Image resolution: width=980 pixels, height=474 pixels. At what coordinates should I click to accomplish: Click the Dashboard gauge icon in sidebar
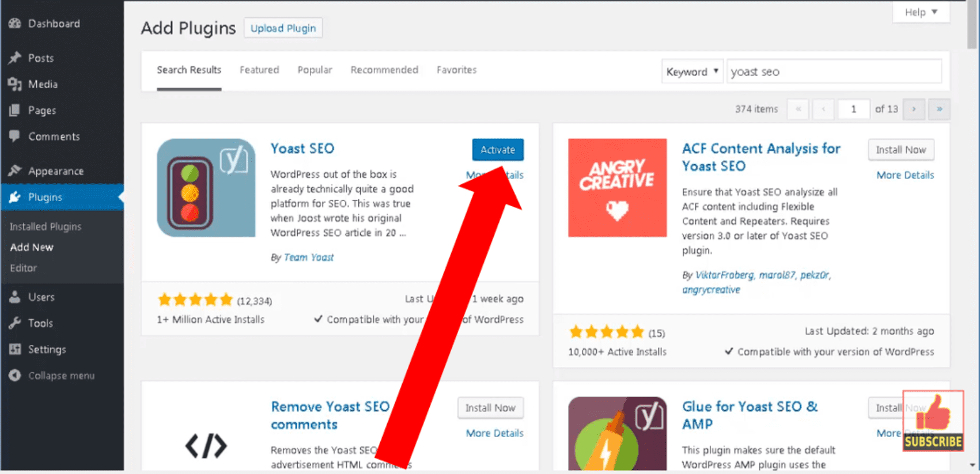[14, 24]
